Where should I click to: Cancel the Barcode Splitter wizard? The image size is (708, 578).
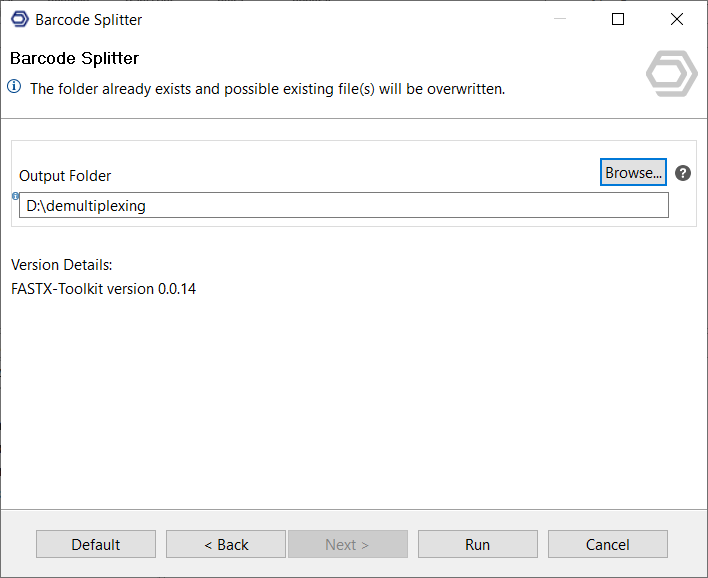607,544
